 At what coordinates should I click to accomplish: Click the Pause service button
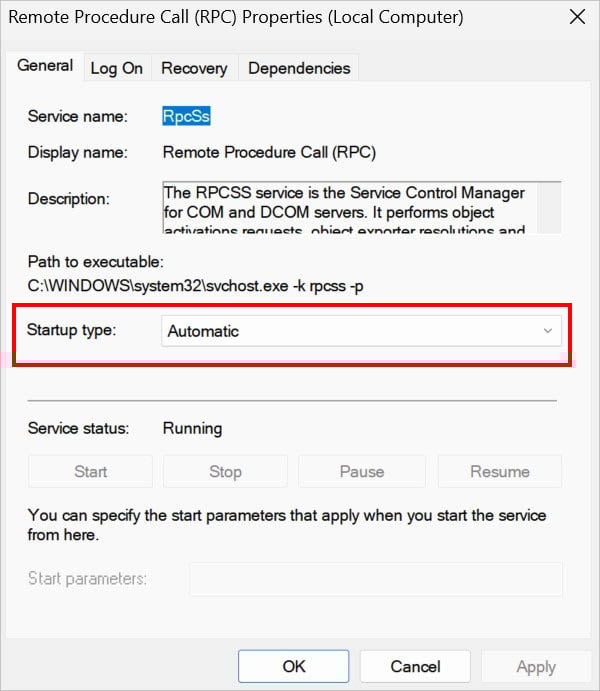coord(361,471)
